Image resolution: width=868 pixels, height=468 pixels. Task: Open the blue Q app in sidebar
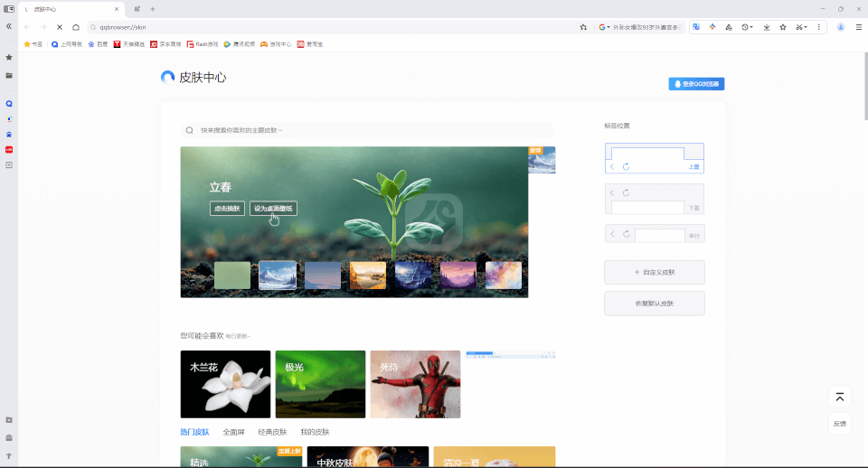coord(9,103)
